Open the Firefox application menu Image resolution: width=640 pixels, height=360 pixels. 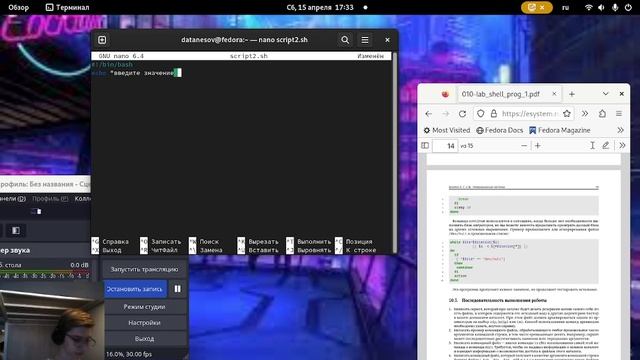[619, 113]
